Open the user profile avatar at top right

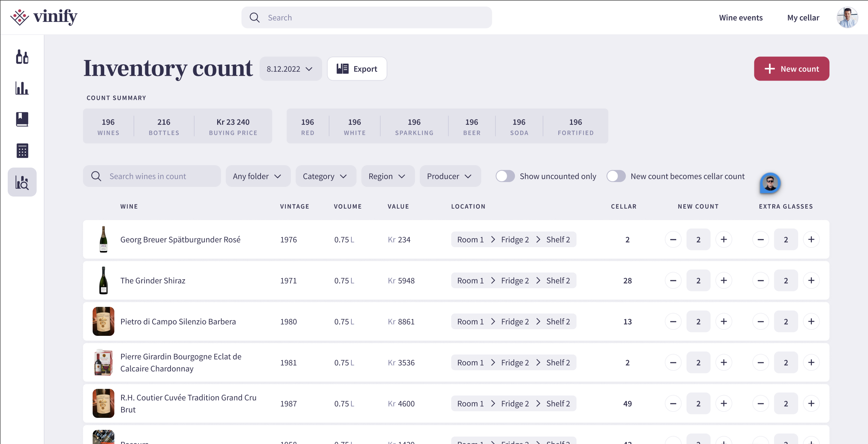tap(847, 17)
